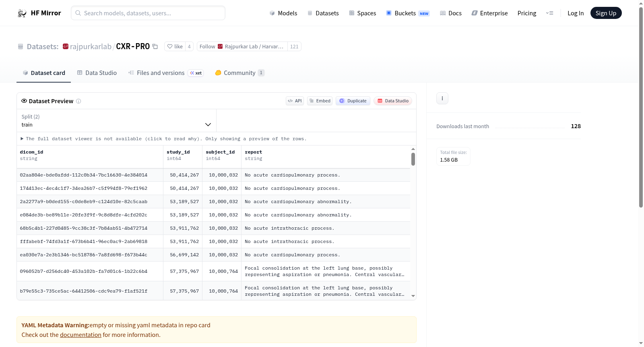Open Data Studio from the preview header
Viewport: 644px width, 347px height.
pos(393,101)
